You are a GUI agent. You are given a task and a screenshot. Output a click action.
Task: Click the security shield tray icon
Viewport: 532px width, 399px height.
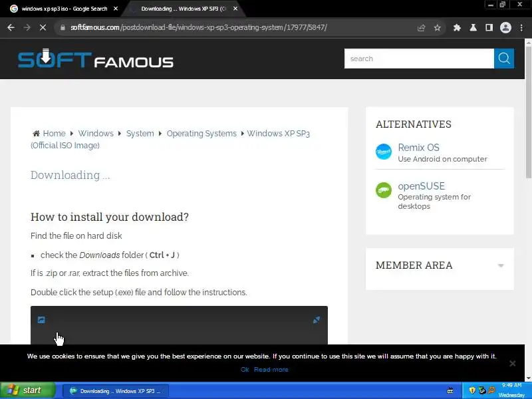pyautogui.click(x=472, y=390)
